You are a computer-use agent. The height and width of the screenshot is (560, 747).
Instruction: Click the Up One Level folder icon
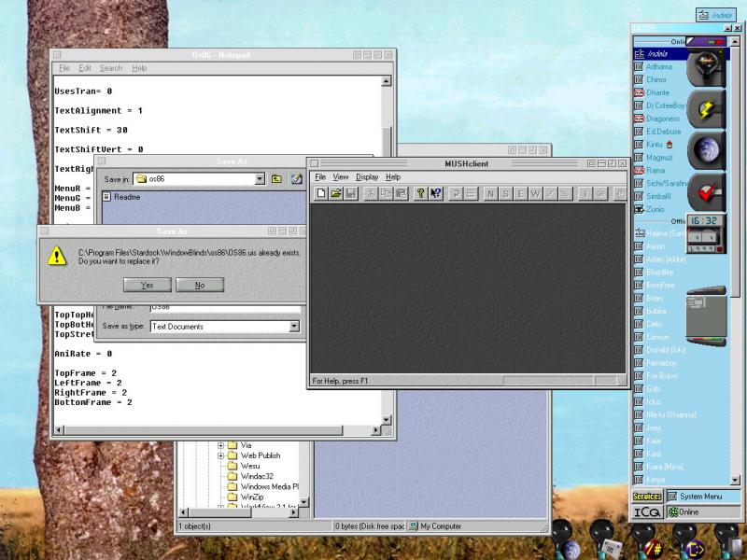[277, 178]
